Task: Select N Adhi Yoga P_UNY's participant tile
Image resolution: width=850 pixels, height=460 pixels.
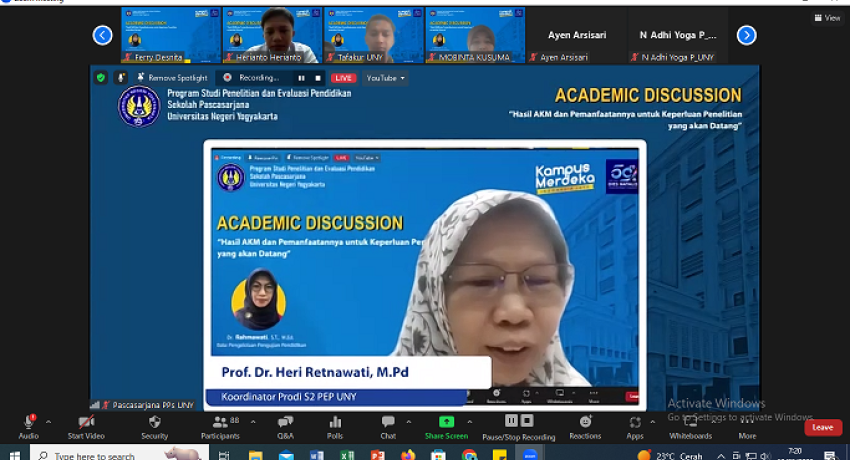Action: 678,35
